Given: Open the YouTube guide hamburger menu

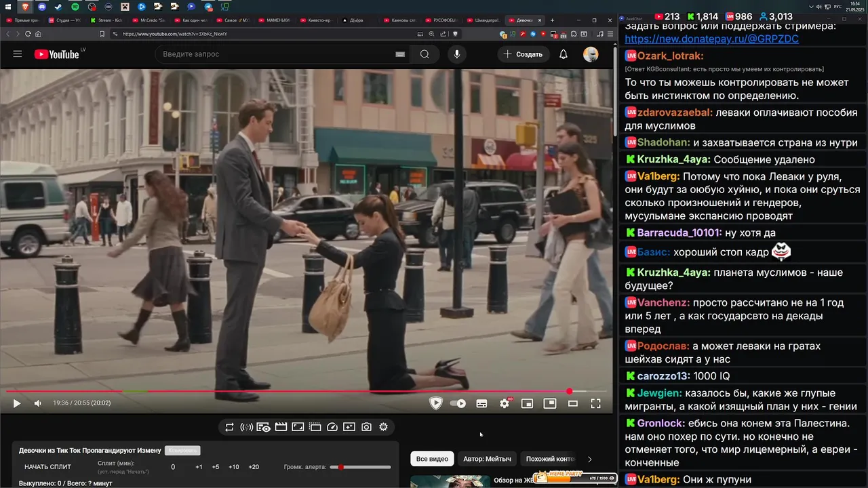Looking at the screenshot, I should (18, 54).
